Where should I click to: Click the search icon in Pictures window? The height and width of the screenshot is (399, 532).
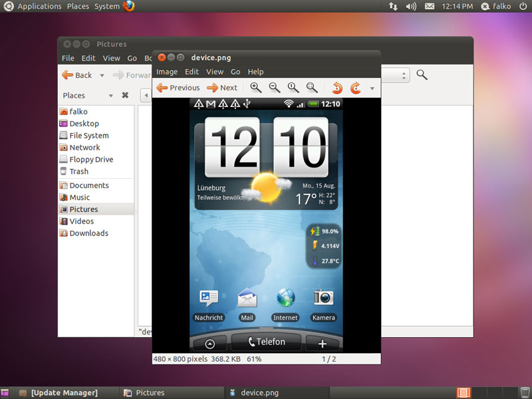(422, 75)
